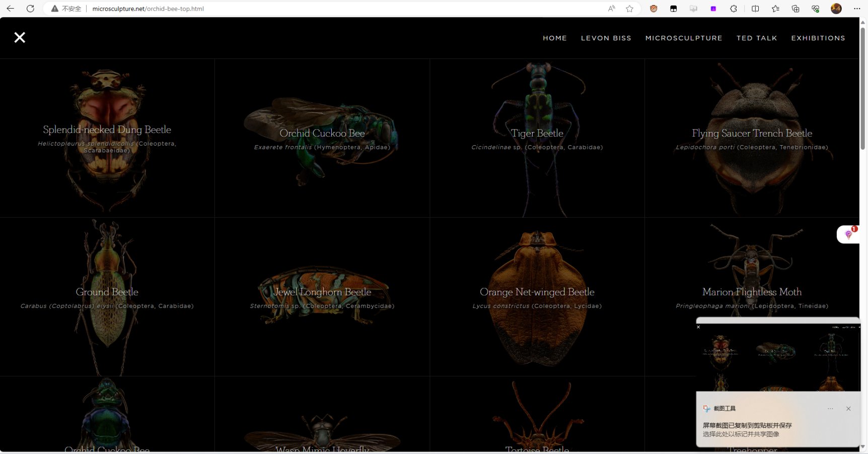Open the greyed-out monitor extension icon
This screenshot has height=454, width=868.
click(693, 9)
